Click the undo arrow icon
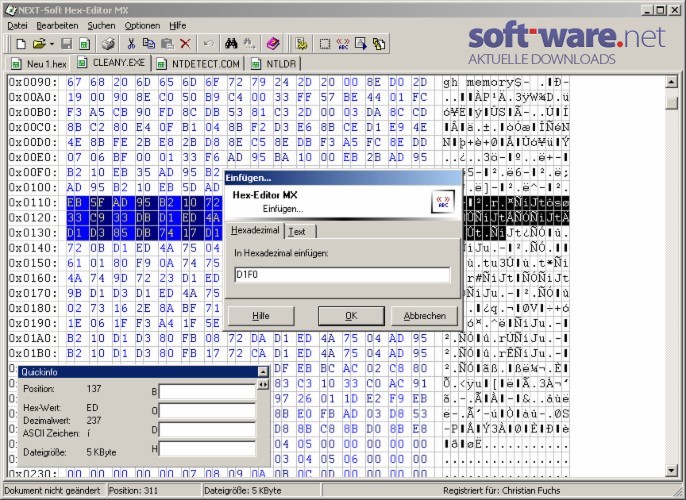This screenshot has height=500, width=686. (x=209, y=44)
